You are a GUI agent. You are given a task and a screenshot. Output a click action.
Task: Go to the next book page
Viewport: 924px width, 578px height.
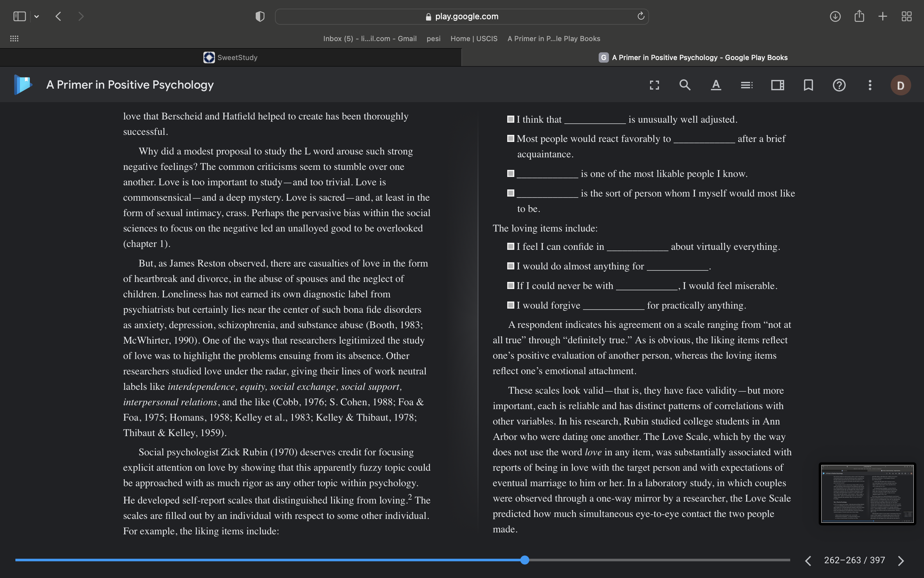pos(901,560)
